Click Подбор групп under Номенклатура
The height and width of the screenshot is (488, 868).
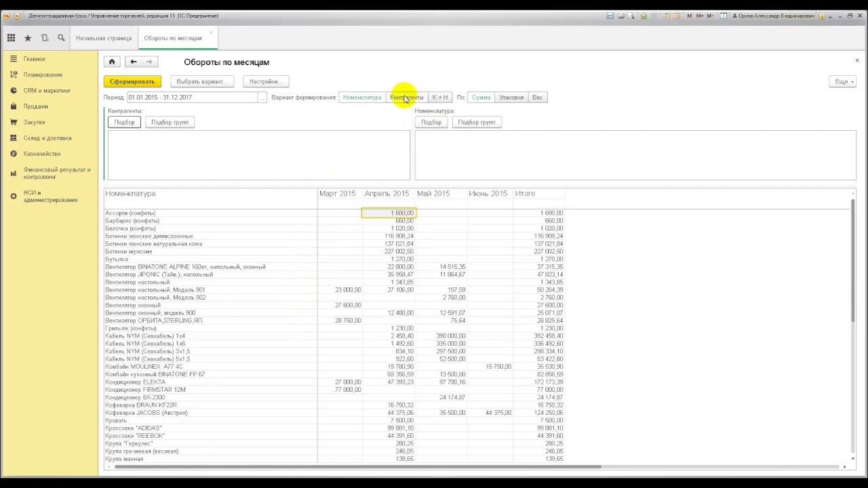(x=477, y=122)
